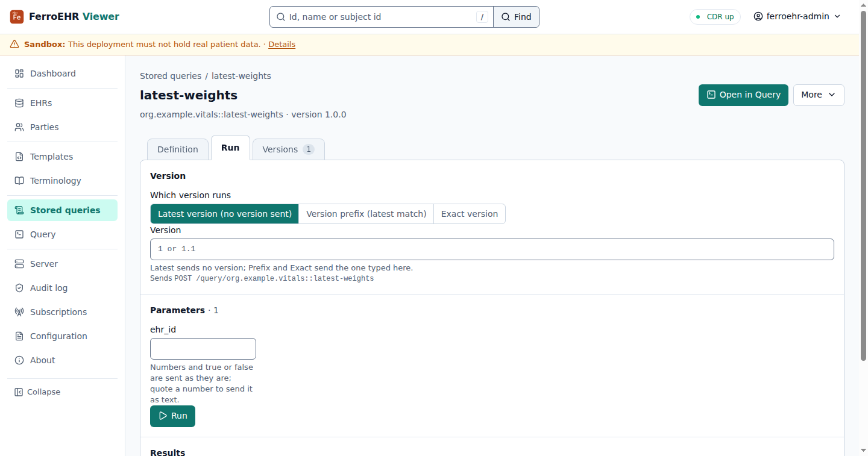This screenshot has height=456, width=868.
Task: Focus the Version text field
Action: coord(492,249)
